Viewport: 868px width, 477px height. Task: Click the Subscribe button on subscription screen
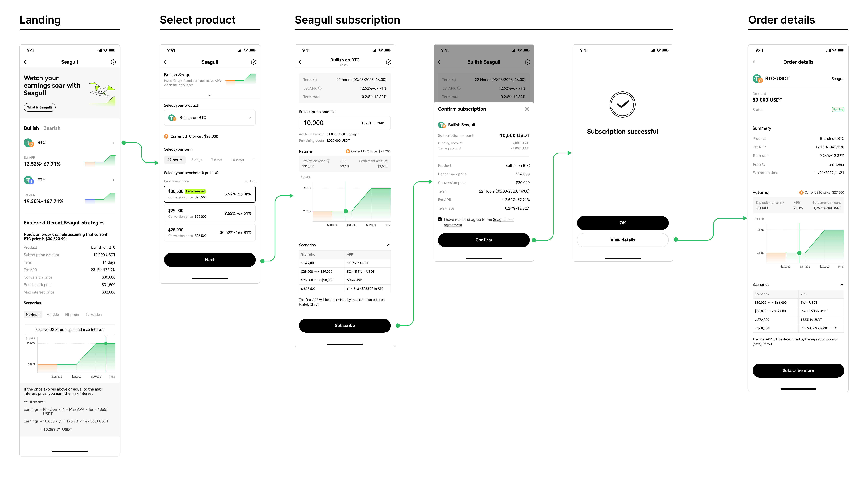click(x=345, y=325)
